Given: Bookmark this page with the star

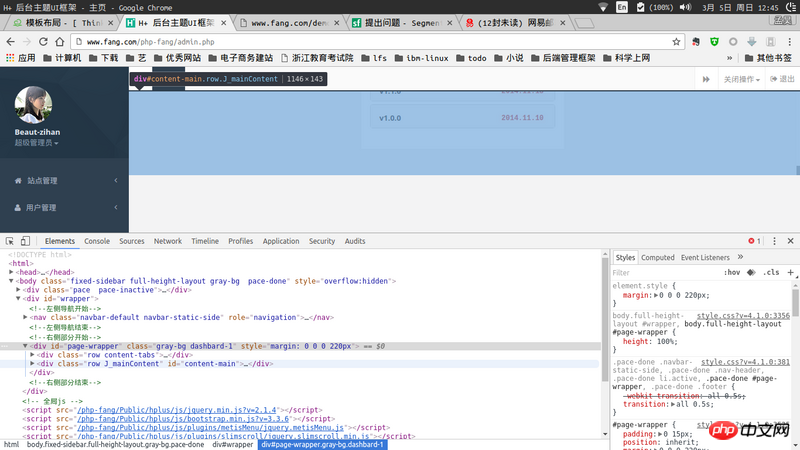Looking at the screenshot, I should 676,42.
